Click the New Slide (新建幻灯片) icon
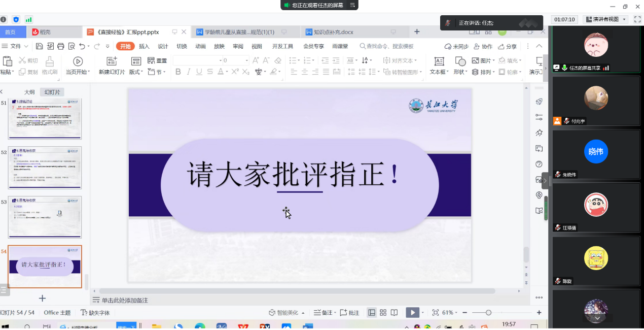Screen dimensions: 644x330 (112, 61)
